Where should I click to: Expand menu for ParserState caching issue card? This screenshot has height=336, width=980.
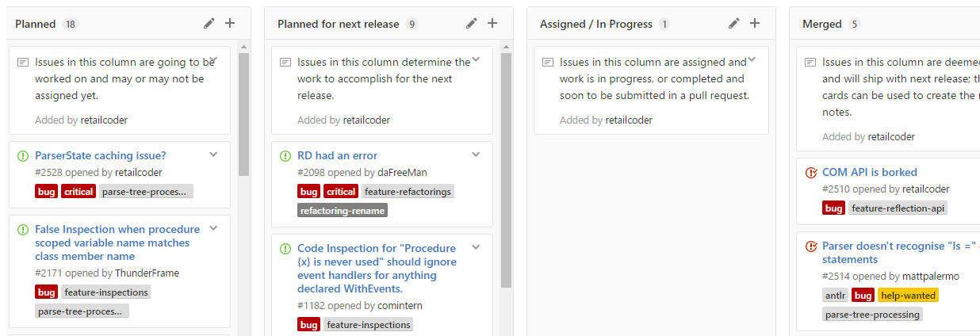[x=213, y=155]
